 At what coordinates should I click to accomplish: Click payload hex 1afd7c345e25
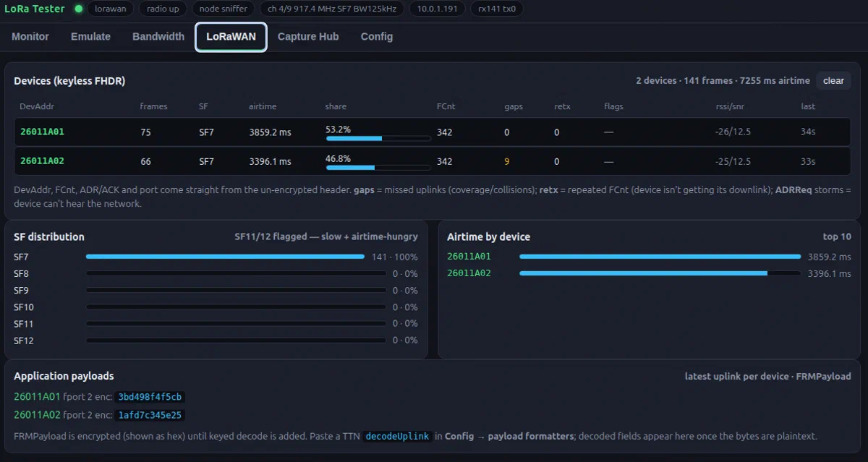pyautogui.click(x=150, y=415)
